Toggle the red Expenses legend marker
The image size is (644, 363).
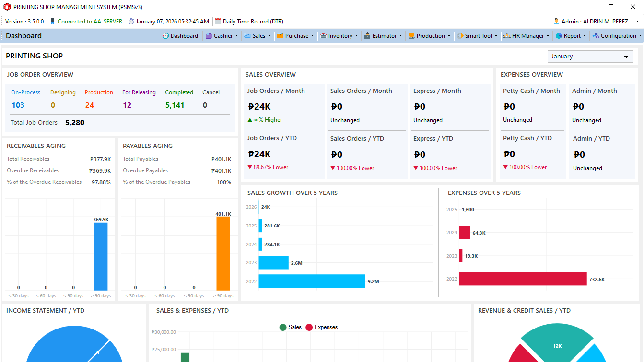pyautogui.click(x=309, y=328)
